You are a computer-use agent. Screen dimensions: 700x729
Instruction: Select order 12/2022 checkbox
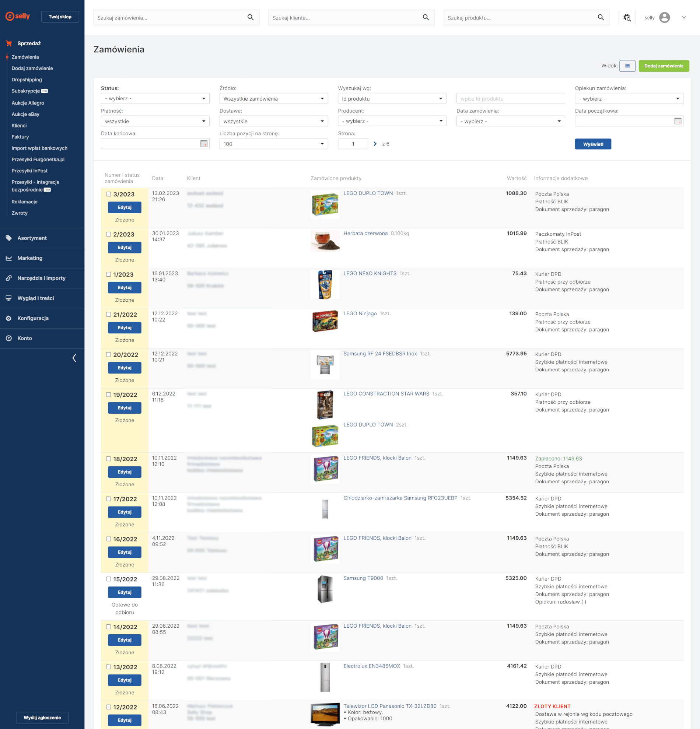tap(109, 707)
